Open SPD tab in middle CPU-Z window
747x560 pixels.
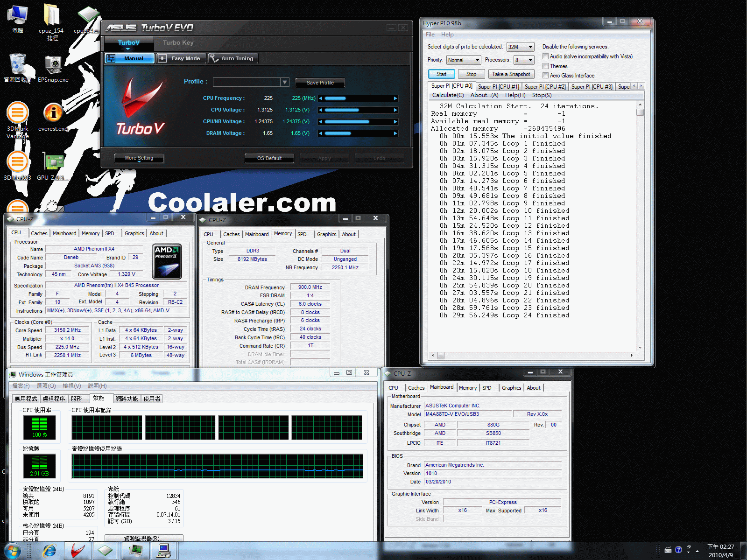click(302, 234)
